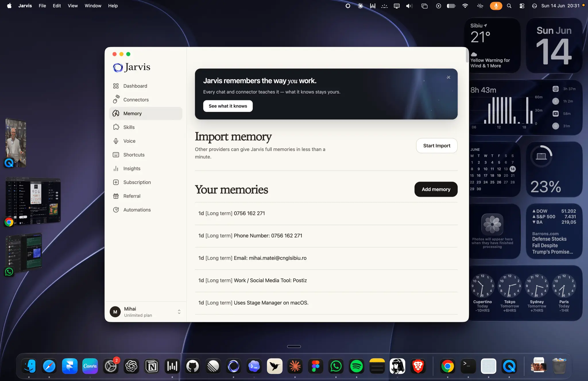This screenshot has height=381, width=588.
Task: Open Terminal from the Dock
Action: [468, 366]
